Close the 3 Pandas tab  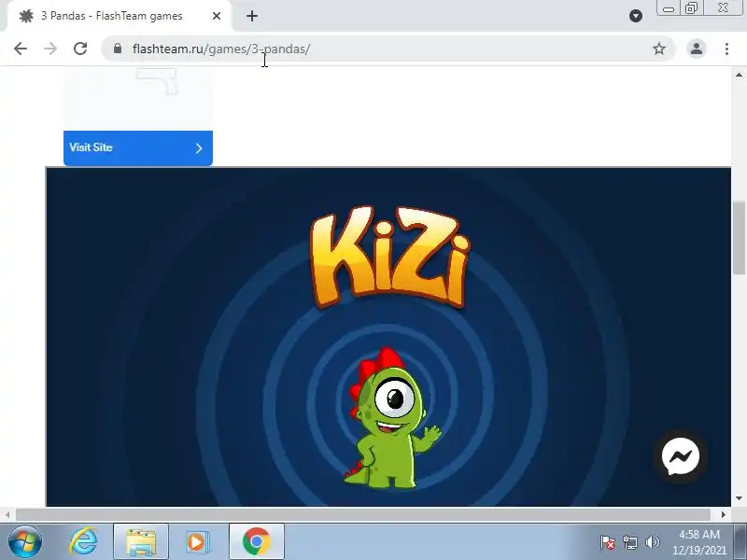217,16
